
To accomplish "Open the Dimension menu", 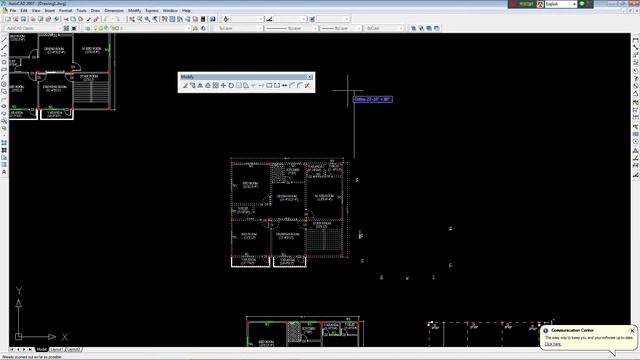I will (x=114, y=11).
